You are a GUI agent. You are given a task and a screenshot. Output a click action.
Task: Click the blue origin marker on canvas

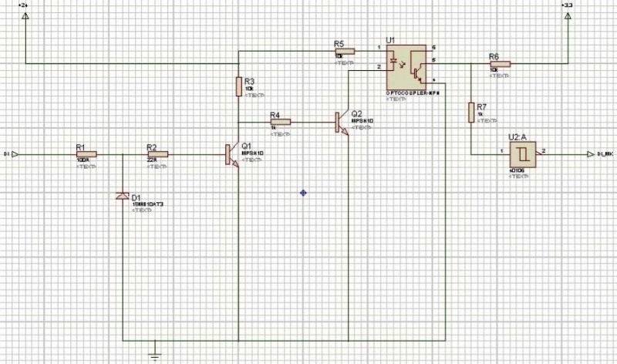303,193
